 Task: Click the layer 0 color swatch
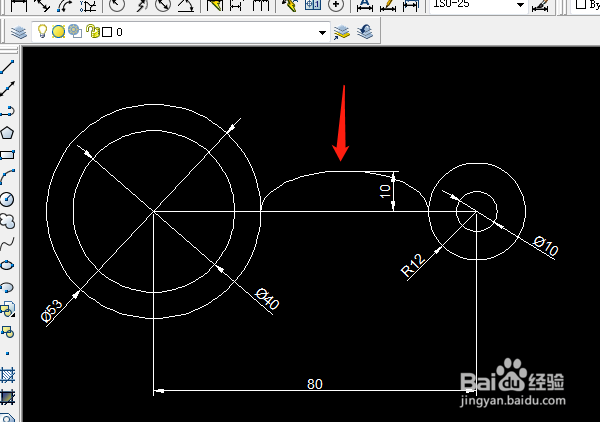107,32
